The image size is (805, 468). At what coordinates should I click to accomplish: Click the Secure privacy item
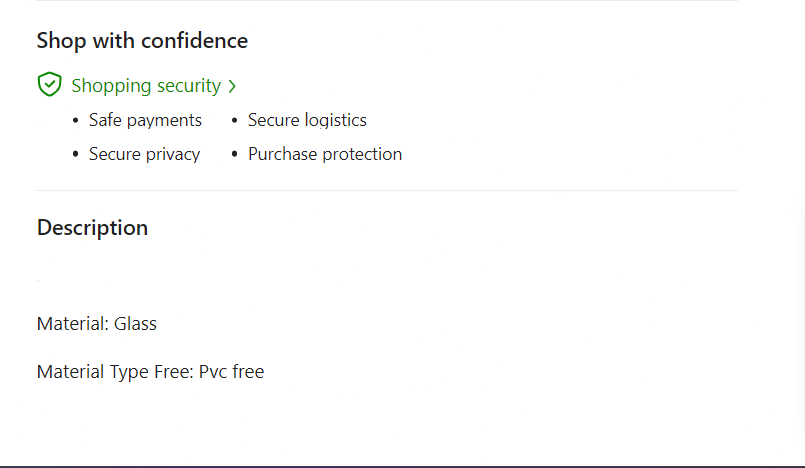(x=144, y=154)
